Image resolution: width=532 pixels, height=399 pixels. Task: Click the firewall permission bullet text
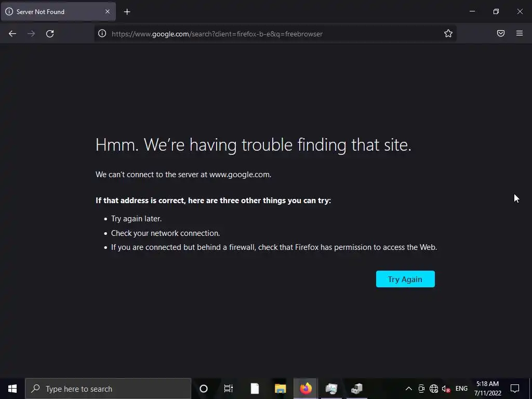[x=274, y=247]
